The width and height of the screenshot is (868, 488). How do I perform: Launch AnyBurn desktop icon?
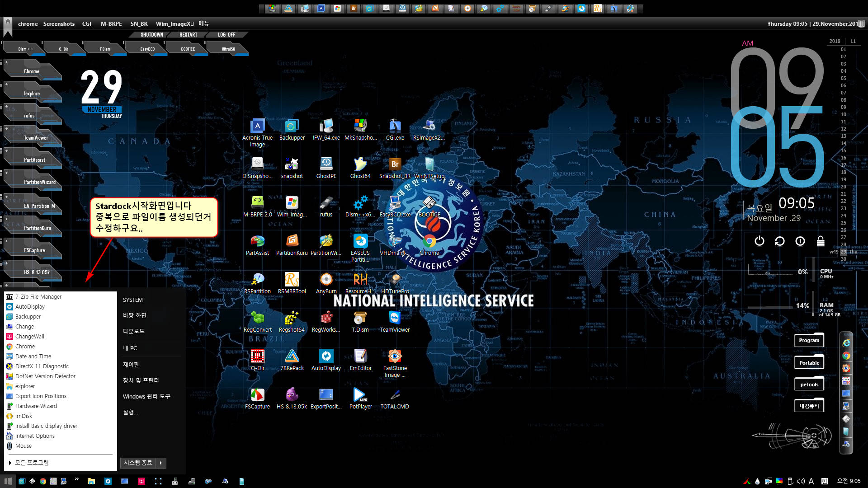[x=326, y=283]
